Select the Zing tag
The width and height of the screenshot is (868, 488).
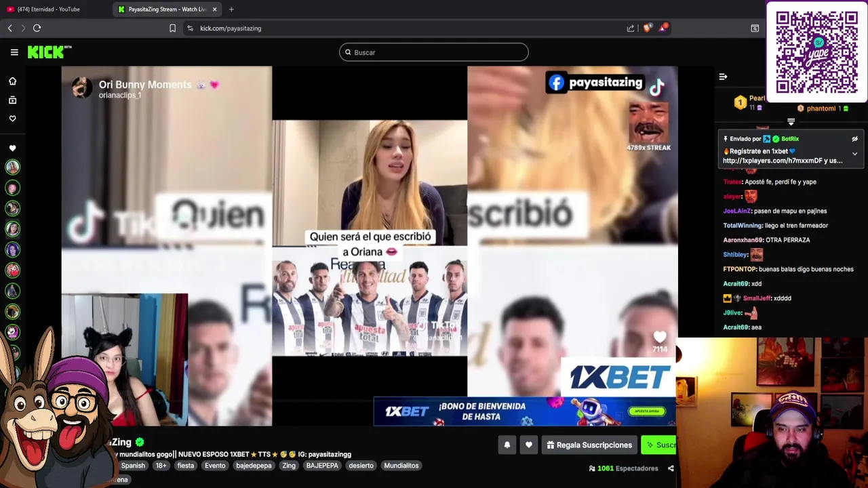click(289, 466)
